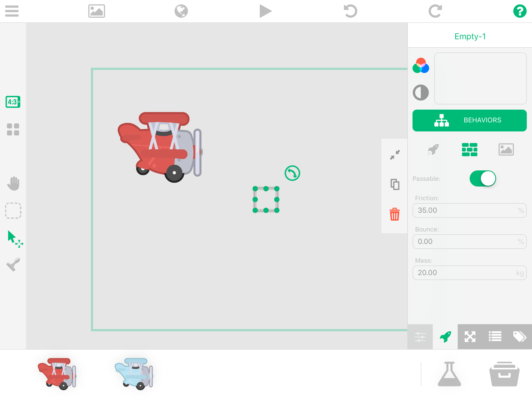Open the green help question mark
The width and height of the screenshot is (532, 399).
coord(520,11)
